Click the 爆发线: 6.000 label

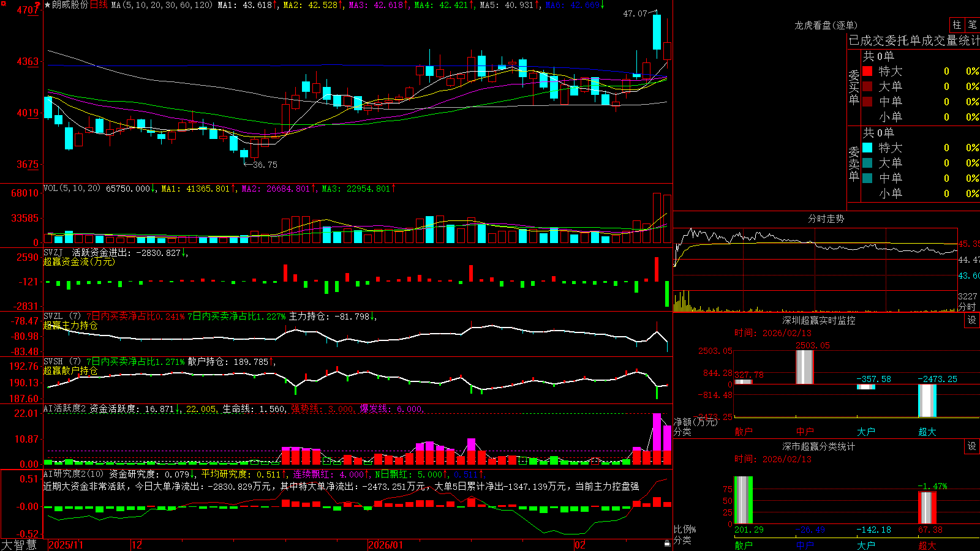[x=391, y=408]
